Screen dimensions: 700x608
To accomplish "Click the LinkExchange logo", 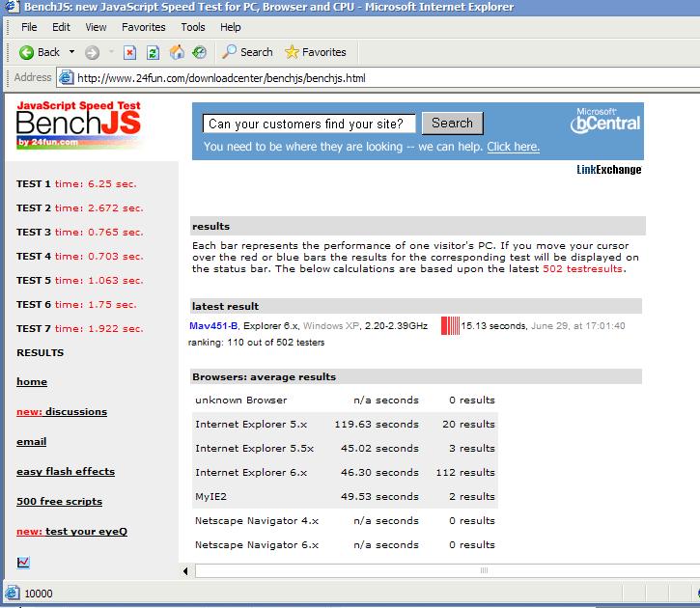I will (608, 170).
